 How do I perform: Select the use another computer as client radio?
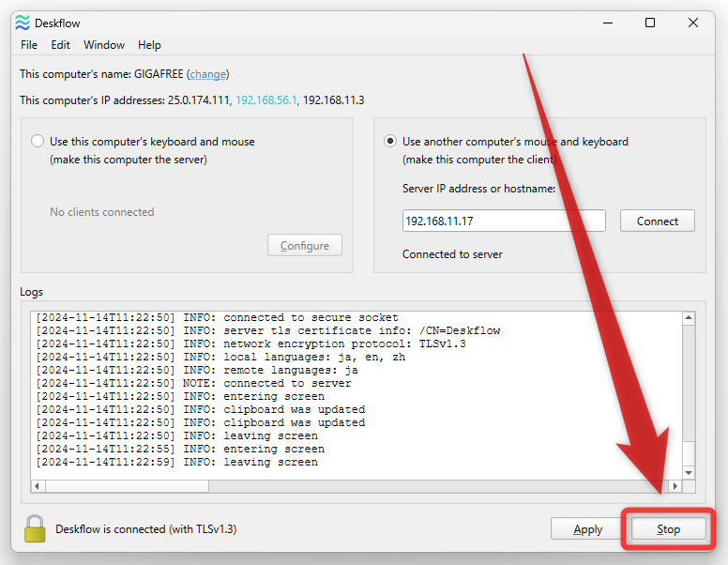point(390,141)
